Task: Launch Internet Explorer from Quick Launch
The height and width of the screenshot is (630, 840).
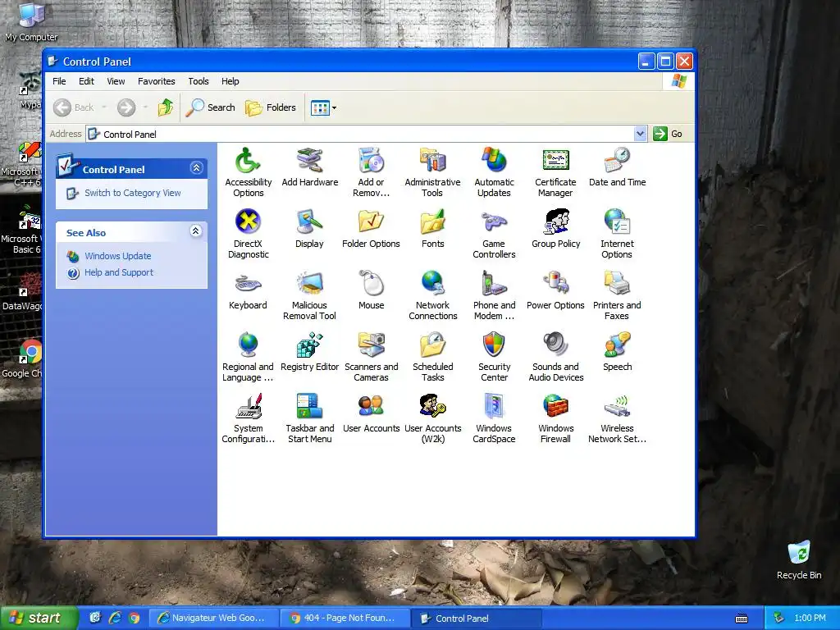Action: pyautogui.click(x=115, y=618)
